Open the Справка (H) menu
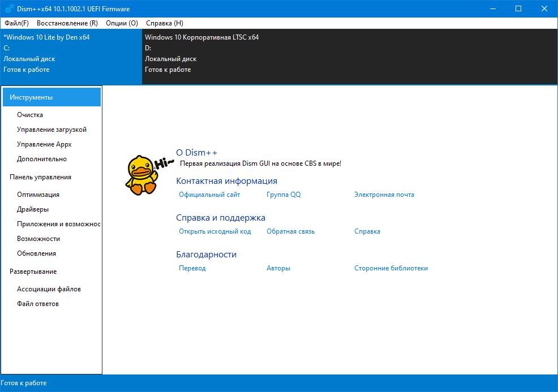The width and height of the screenshot is (558, 392). (x=164, y=23)
